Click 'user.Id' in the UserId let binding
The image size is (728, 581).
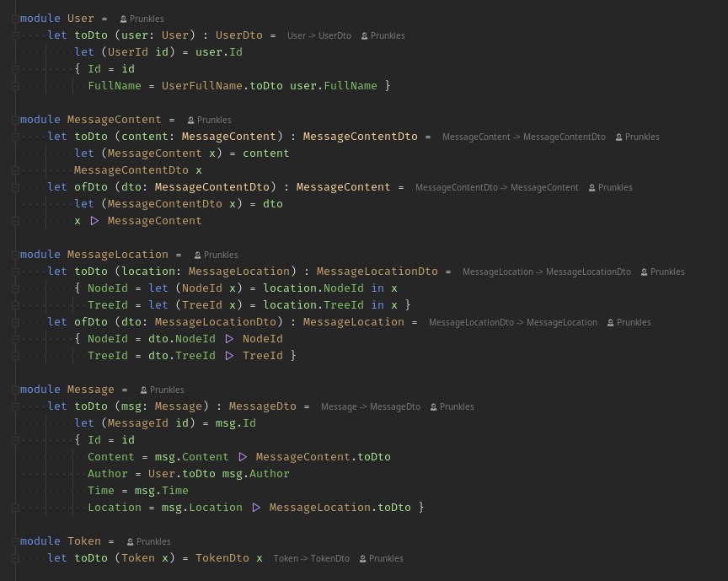219,52
